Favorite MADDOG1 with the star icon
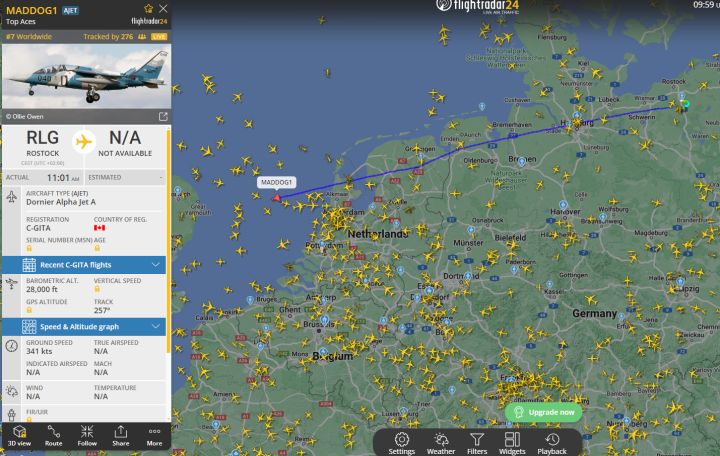Screen dimensions: 720x456 click(x=148, y=8)
